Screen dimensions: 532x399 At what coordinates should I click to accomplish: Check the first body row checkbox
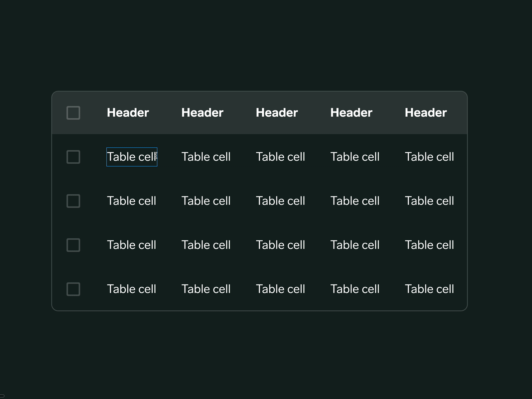(73, 157)
